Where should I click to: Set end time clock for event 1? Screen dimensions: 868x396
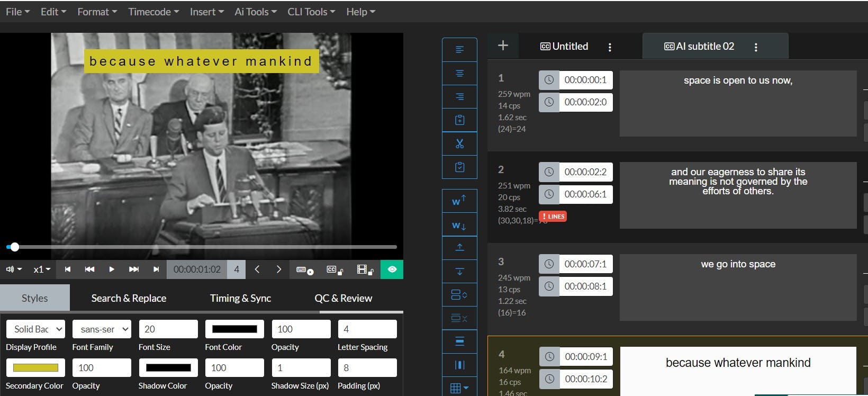(x=549, y=102)
